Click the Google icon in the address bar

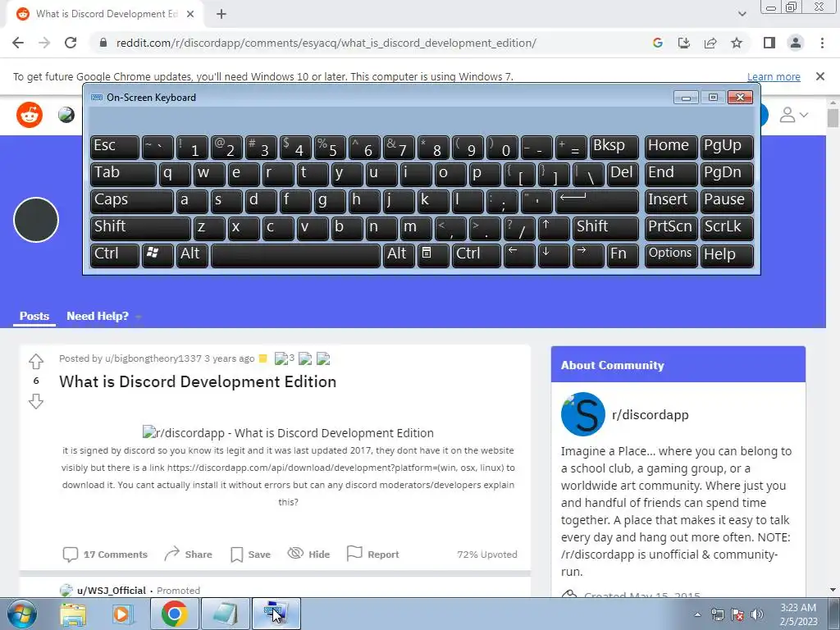pos(658,43)
